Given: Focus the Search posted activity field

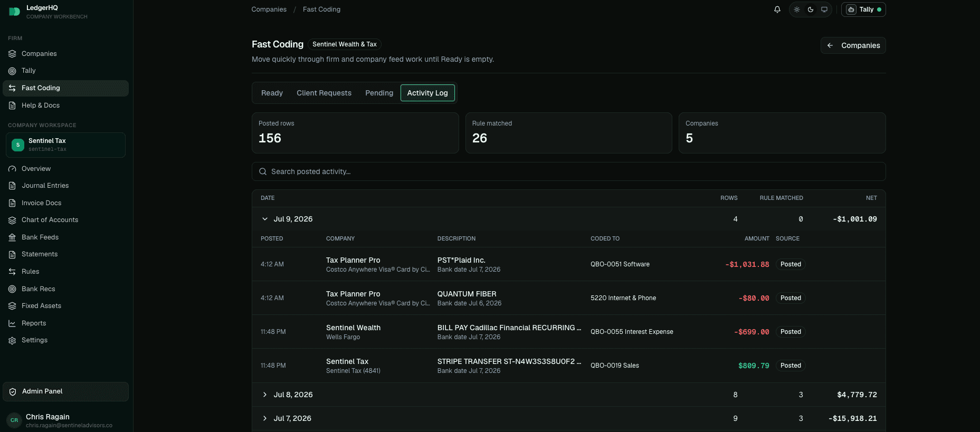Looking at the screenshot, I should pyautogui.click(x=569, y=171).
